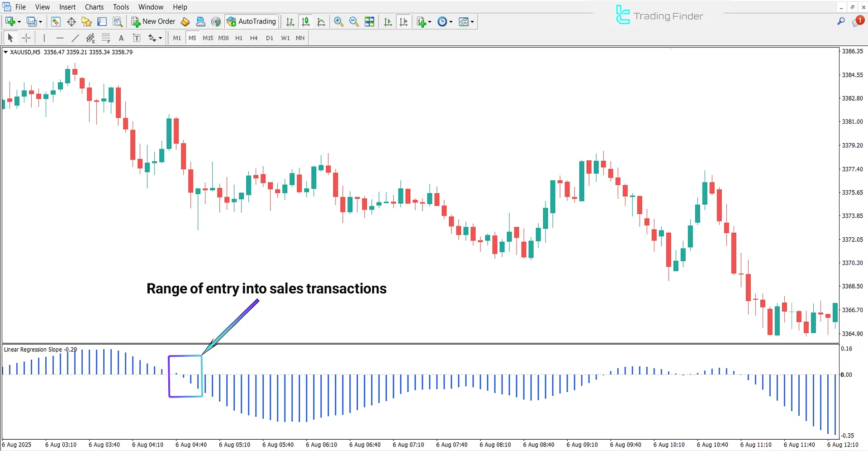Click the New Order button
Image resolution: width=868 pixels, height=451 pixels.
pos(153,21)
